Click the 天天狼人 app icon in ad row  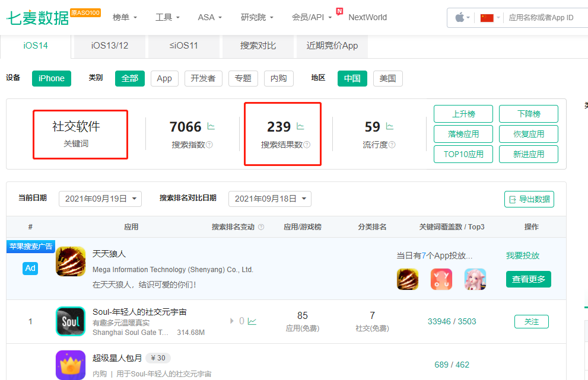[71, 261]
